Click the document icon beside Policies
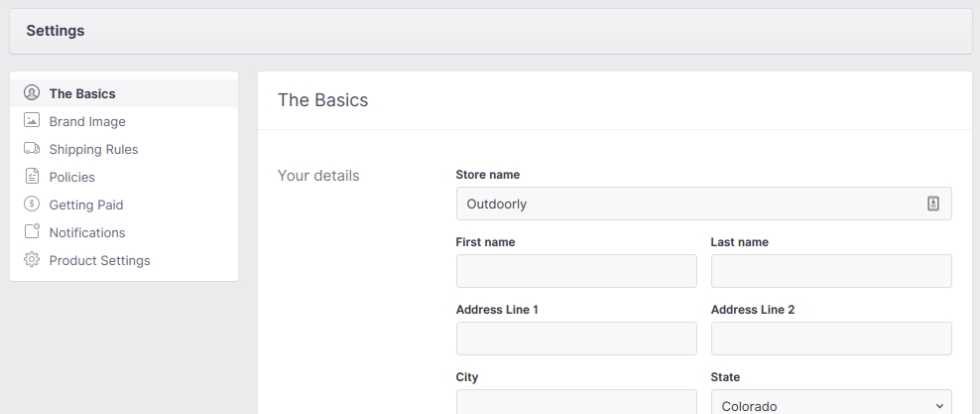This screenshot has width=980, height=414. [x=32, y=177]
